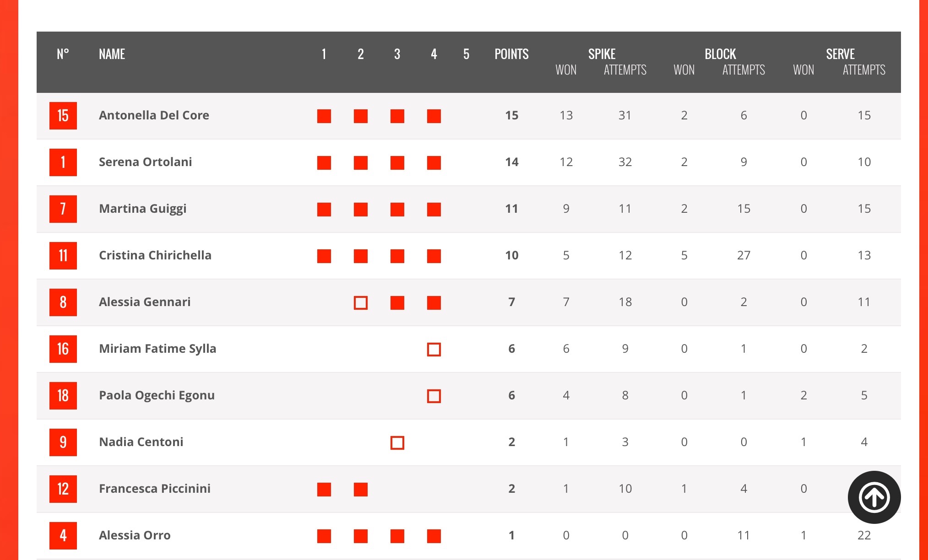928x560 pixels.
Task: Click the SPIKE column group header
Action: tap(602, 54)
